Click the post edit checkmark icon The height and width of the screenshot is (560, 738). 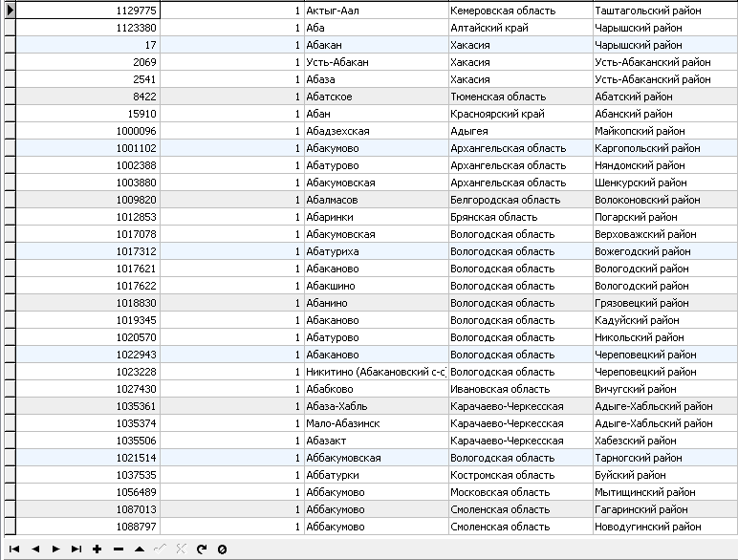[x=160, y=549]
